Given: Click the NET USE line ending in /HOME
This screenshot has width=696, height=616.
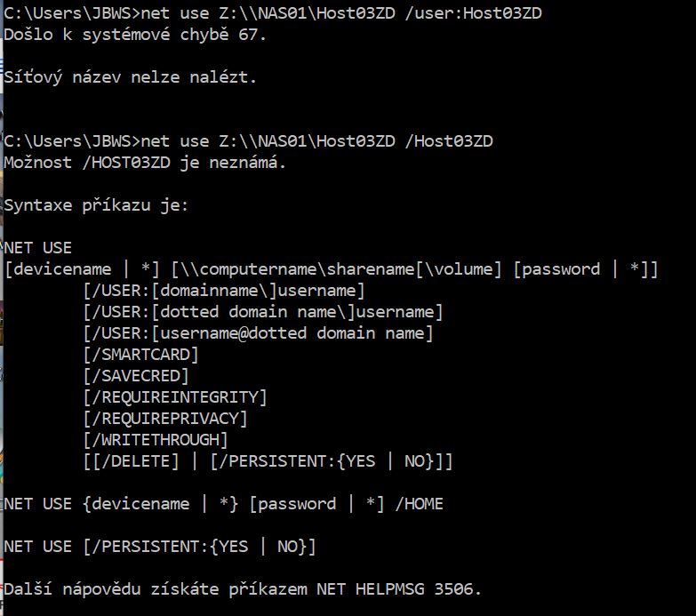Looking at the screenshot, I should [223, 504].
